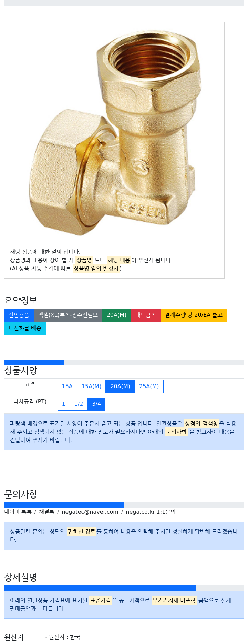Open nega.co.kr 1:1문의 link
This screenshot has height=644, width=248.
tap(151, 512)
